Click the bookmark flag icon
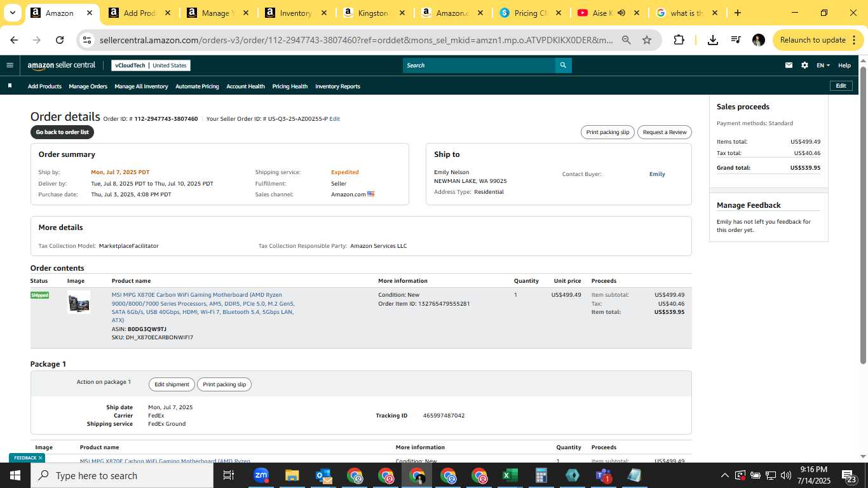Image resolution: width=868 pixels, height=488 pixels. (10, 86)
